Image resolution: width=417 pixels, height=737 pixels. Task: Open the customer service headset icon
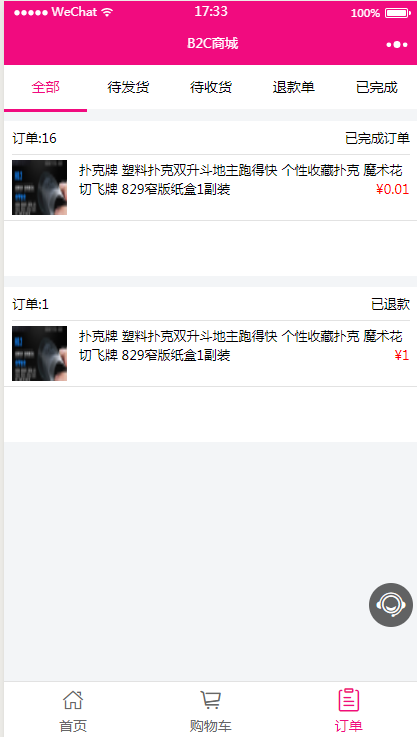tap(391, 604)
